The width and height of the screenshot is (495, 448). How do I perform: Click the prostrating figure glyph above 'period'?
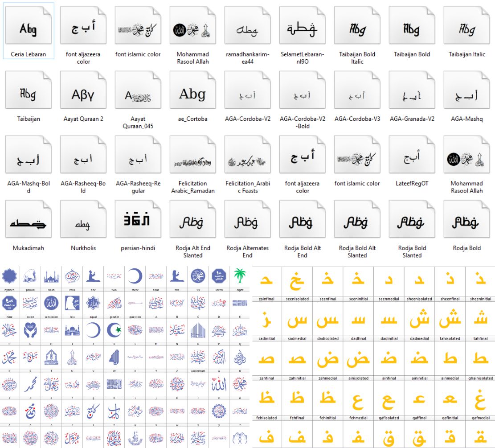tap(30, 276)
